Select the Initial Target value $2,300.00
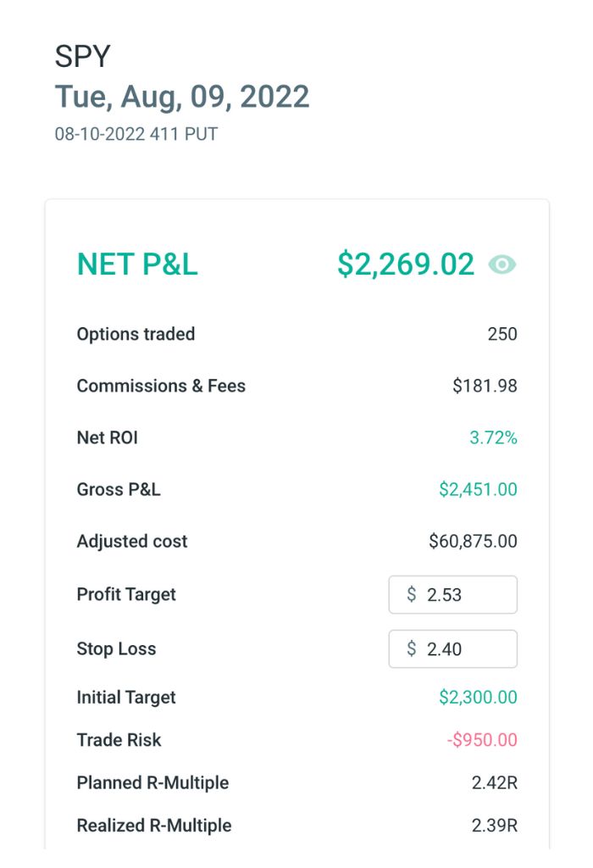The image size is (593, 868). coord(479,697)
